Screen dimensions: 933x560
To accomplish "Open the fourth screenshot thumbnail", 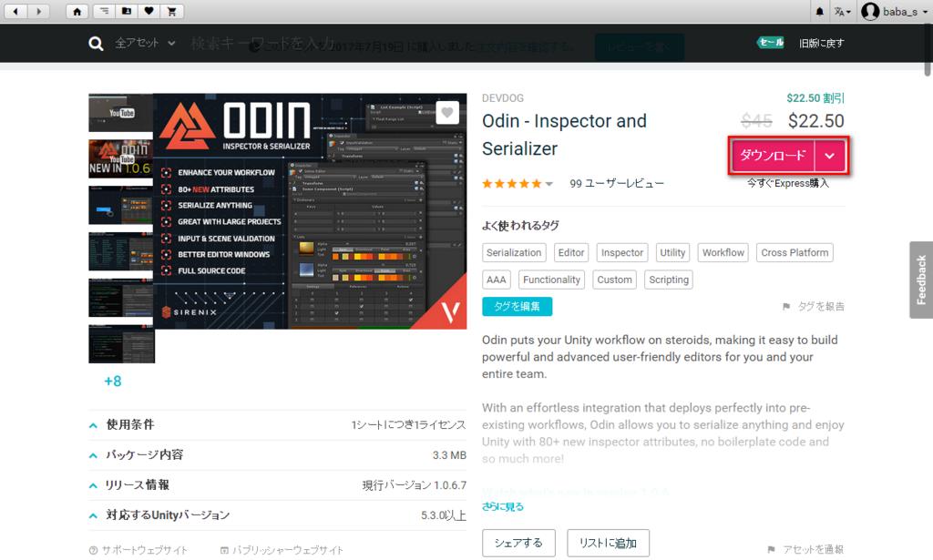I will click(x=121, y=251).
